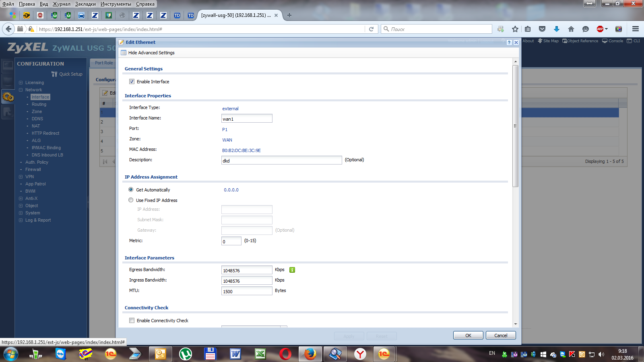Screen dimensions: 644x362
Task: Collapse the Network tree node
Action: 21,90
